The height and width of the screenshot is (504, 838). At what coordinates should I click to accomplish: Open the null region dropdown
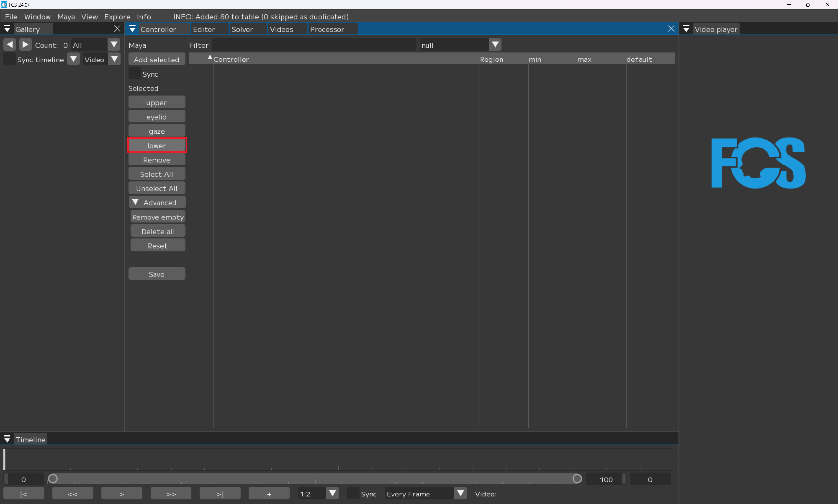click(x=495, y=45)
